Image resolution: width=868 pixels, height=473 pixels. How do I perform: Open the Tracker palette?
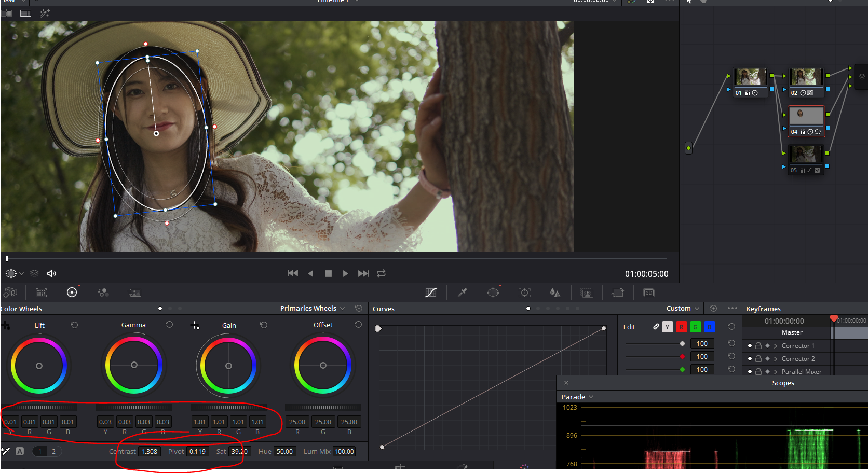pos(525,293)
